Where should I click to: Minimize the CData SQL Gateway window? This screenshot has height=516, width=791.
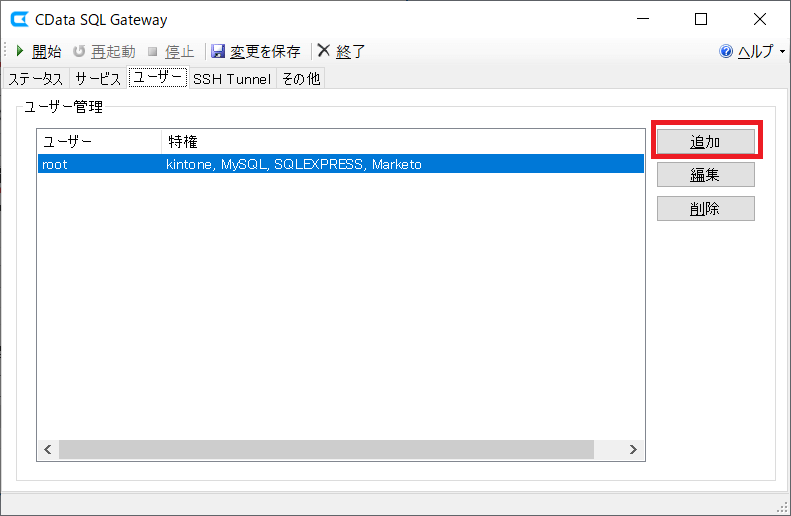click(643, 19)
